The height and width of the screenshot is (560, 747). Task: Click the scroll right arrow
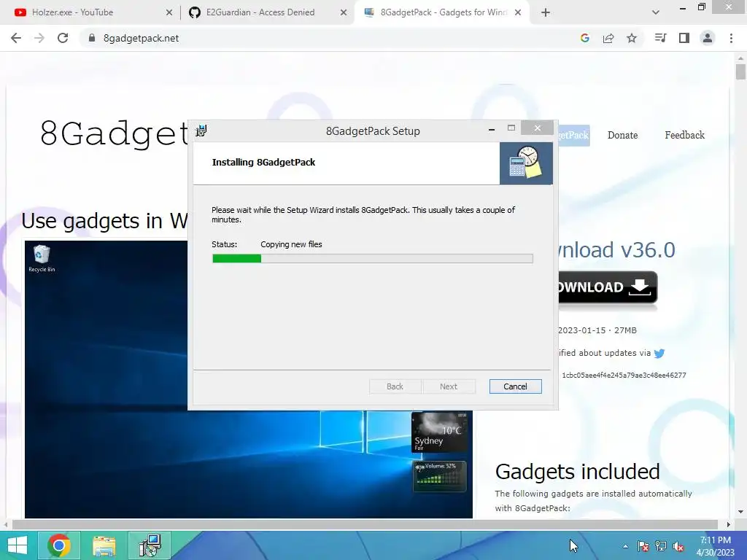(x=729, y=524)
